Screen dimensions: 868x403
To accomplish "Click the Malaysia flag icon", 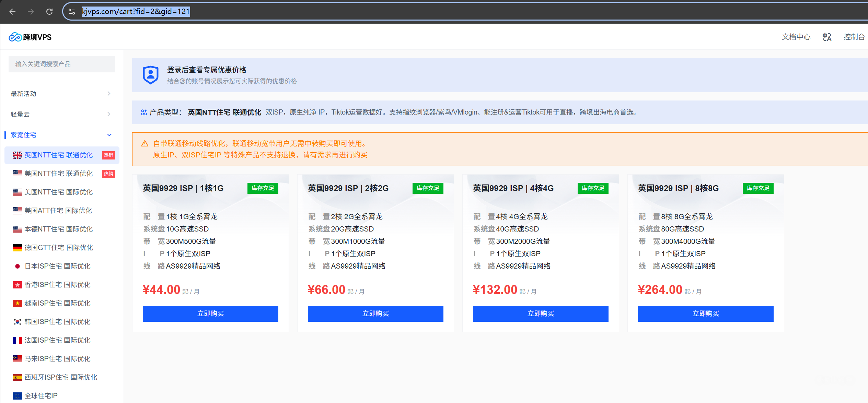I will 18,359.
